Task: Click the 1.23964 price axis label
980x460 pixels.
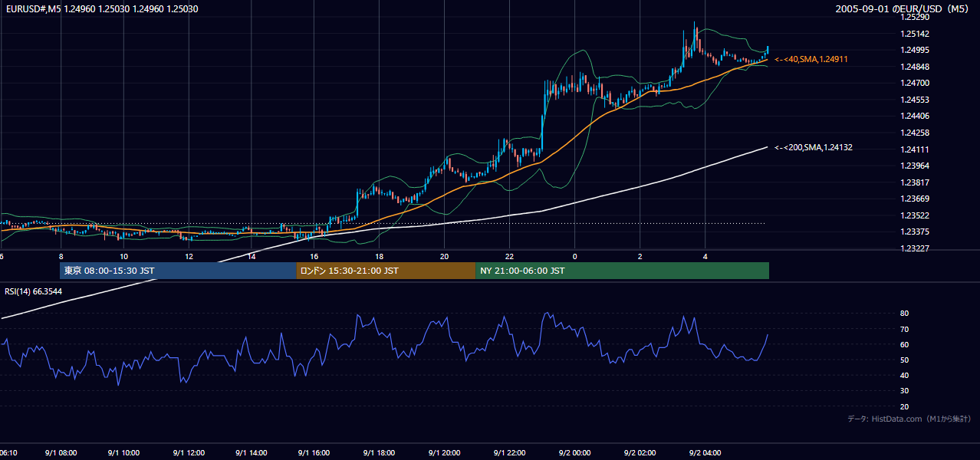Action: (915, 166)
